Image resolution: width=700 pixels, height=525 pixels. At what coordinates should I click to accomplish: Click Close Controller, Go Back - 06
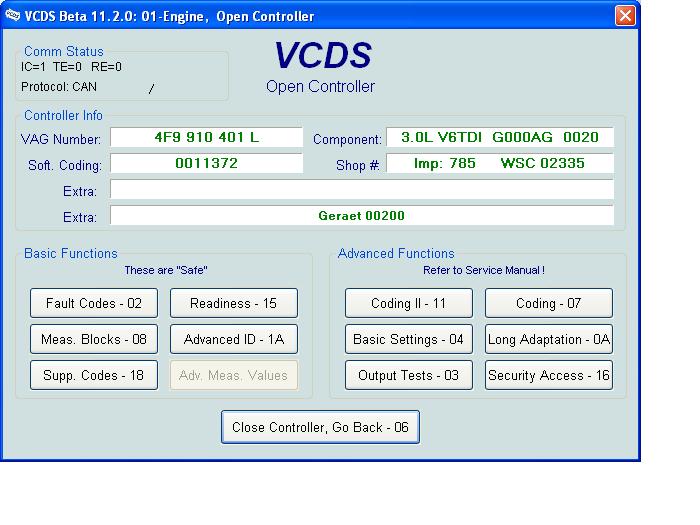pos(320,427)
